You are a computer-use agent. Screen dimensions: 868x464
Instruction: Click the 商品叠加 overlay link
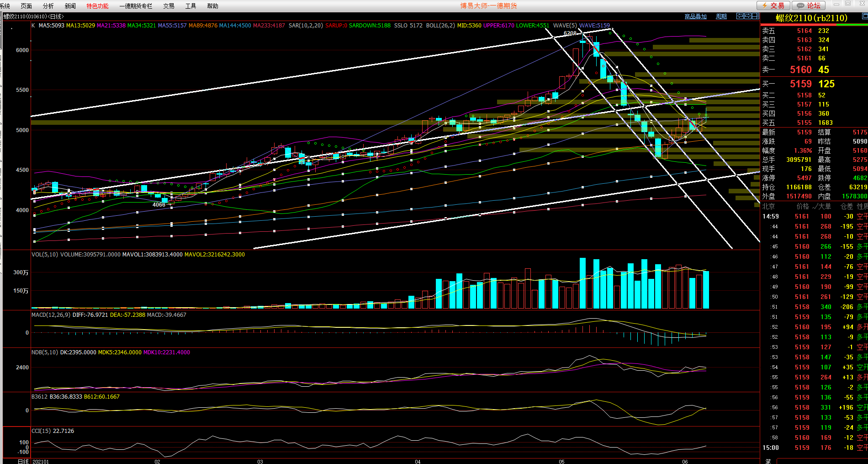pos(695,16)
